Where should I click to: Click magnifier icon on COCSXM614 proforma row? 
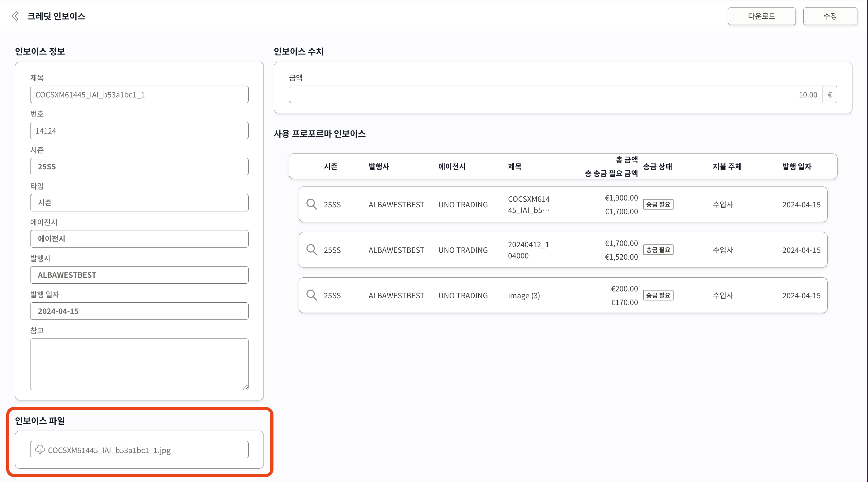coord(311,204)
